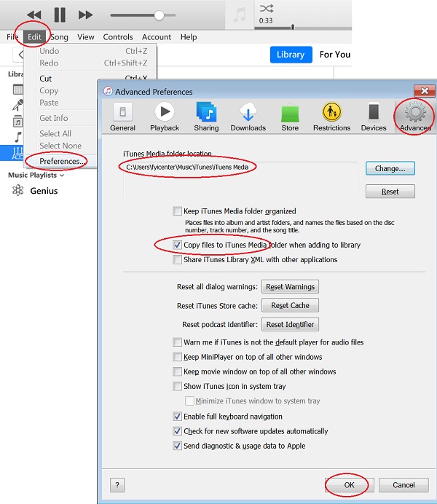This screenshot has height=504, width=437.
Task: Switch to the For You tab
Action: pos(335,55)
